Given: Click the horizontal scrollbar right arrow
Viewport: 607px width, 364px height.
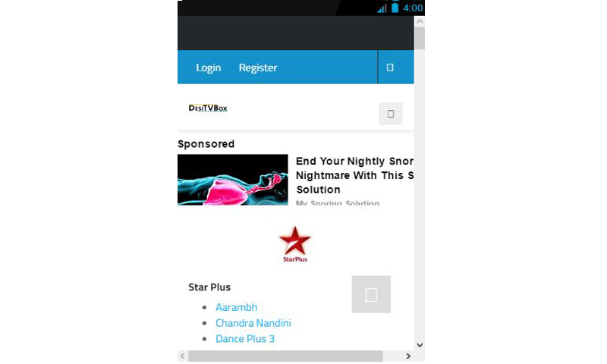Looking at the screenshot, I should click(x=408, y=356).
